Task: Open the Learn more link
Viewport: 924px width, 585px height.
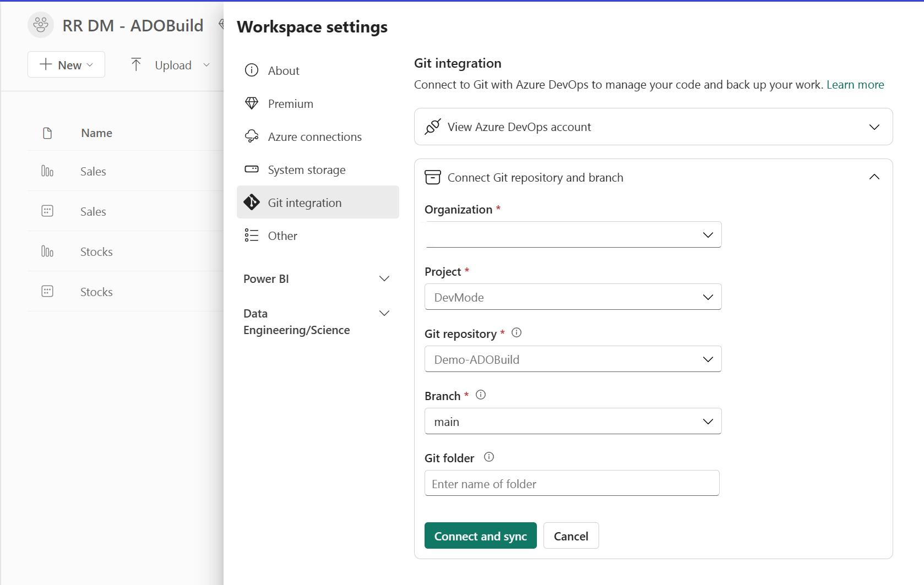Action: coord(855,85)
